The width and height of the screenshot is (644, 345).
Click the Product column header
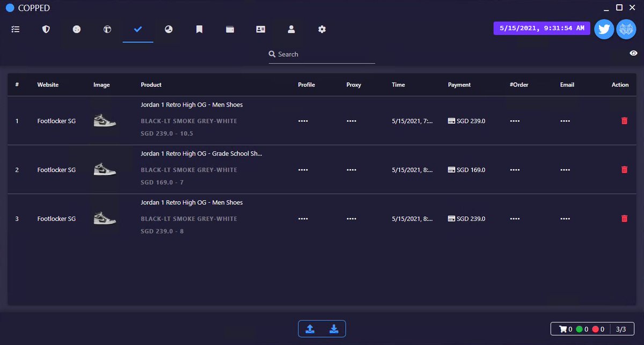click(x=151, y=85)
